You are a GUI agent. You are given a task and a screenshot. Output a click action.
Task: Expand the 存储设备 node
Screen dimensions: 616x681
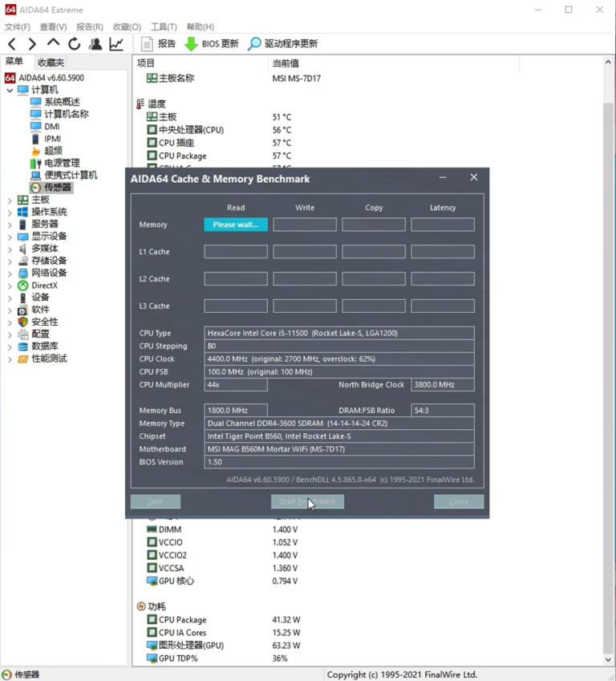(10, 261)
